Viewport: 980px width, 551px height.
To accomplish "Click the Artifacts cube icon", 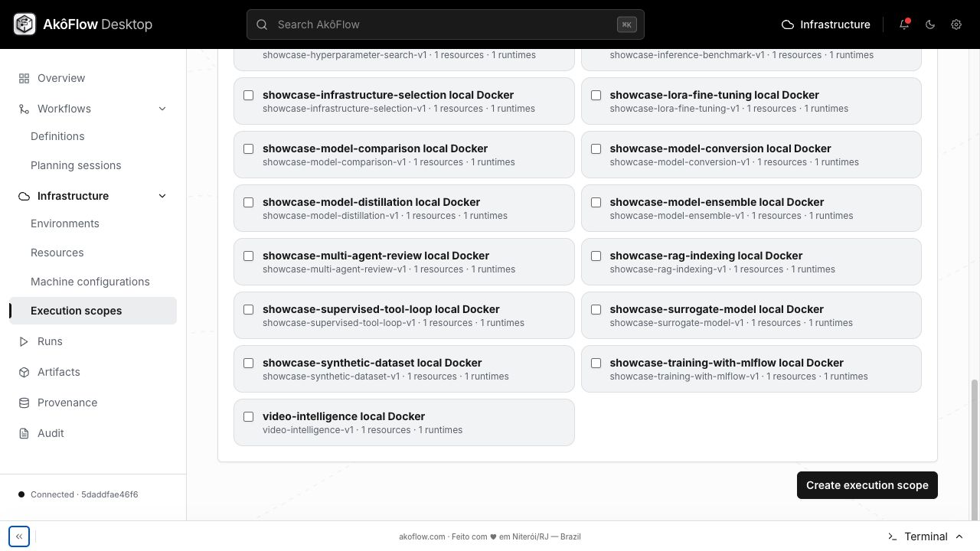I will [x=24, y=372].
